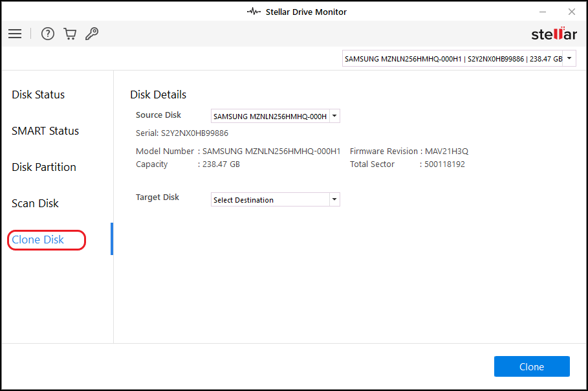Screen dimensions: 588x391
Task: Open the help question mark icon
Action: (x=48, y=34)
